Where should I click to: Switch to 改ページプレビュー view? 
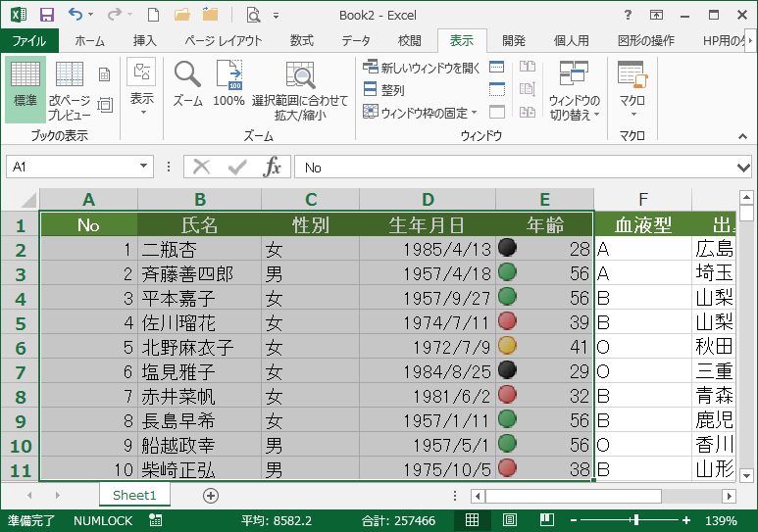[69, 90]
